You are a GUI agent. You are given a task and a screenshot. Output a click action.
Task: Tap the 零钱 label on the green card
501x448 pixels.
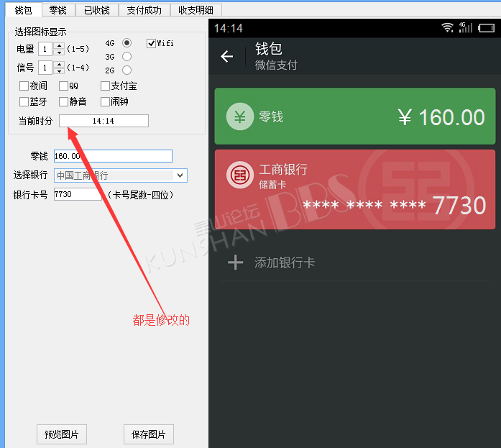[271, 117]
